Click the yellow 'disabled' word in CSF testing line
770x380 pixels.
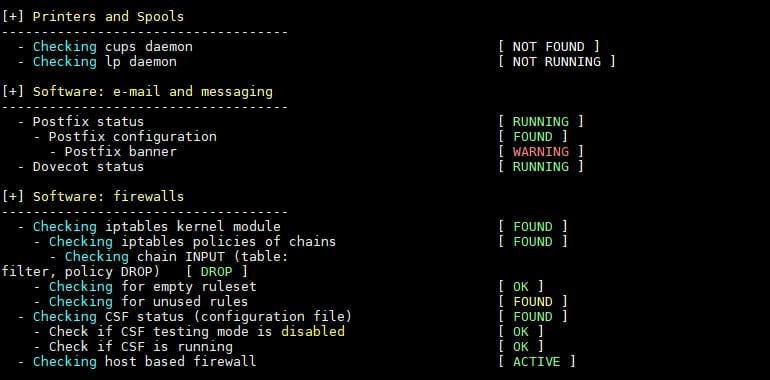click(313, 331)
